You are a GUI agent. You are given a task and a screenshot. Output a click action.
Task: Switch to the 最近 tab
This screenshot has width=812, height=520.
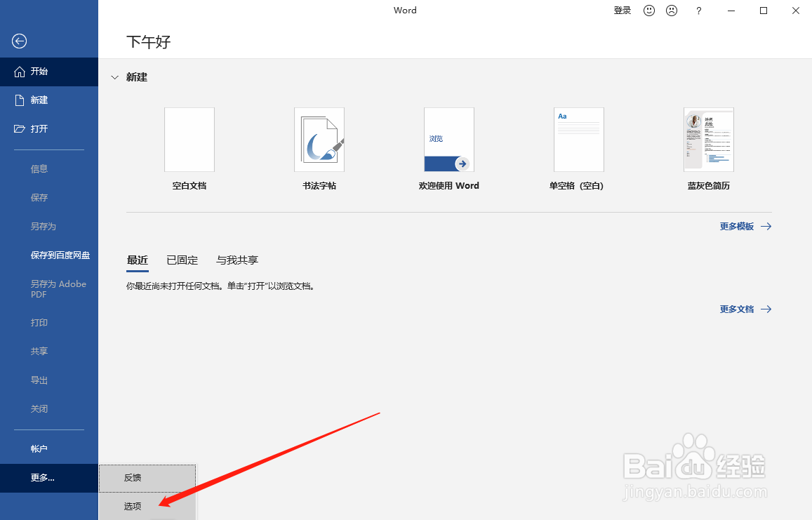coord(138,260)
